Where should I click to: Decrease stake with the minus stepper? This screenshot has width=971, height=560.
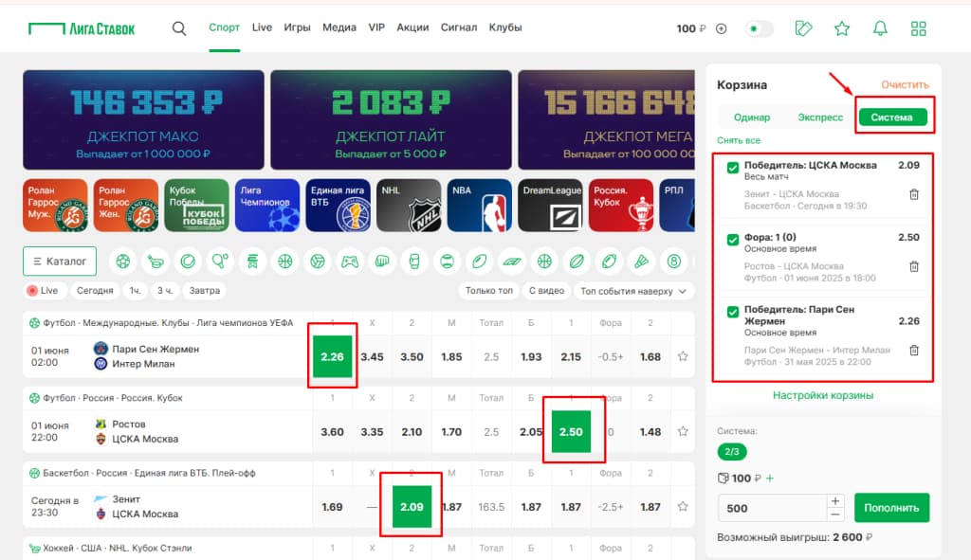(834, 515)
